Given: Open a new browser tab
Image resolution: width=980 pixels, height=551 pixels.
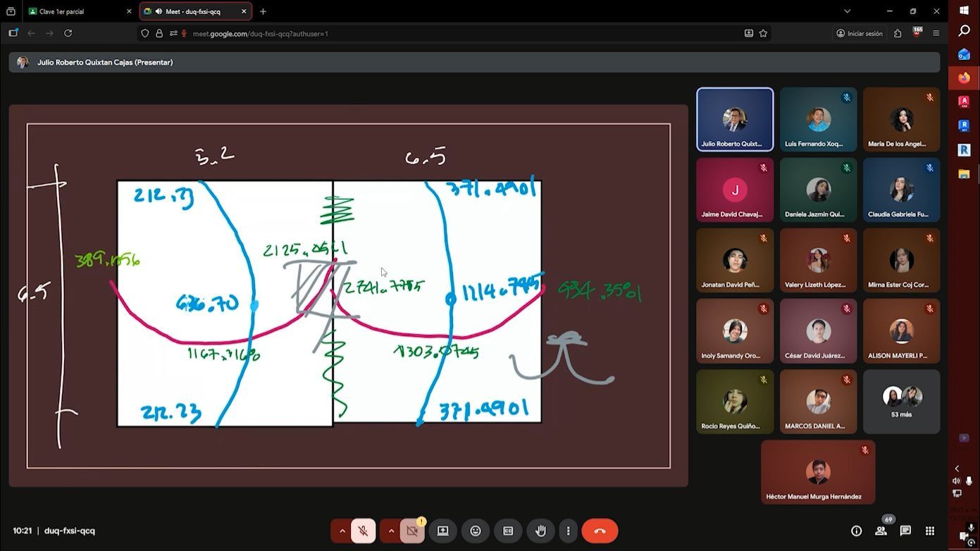Looking at the screenshot, I should tap(263, 11).
